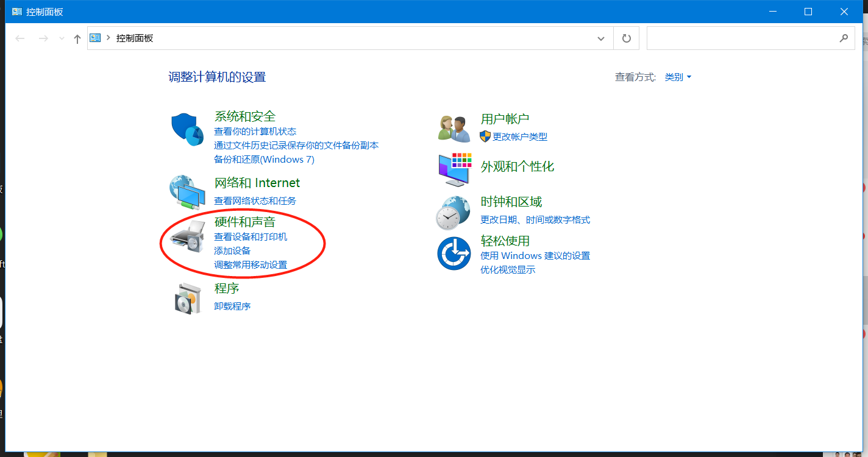Click the 查看设备和打印机 link
The image size is (868, 457).
[251, 237]
